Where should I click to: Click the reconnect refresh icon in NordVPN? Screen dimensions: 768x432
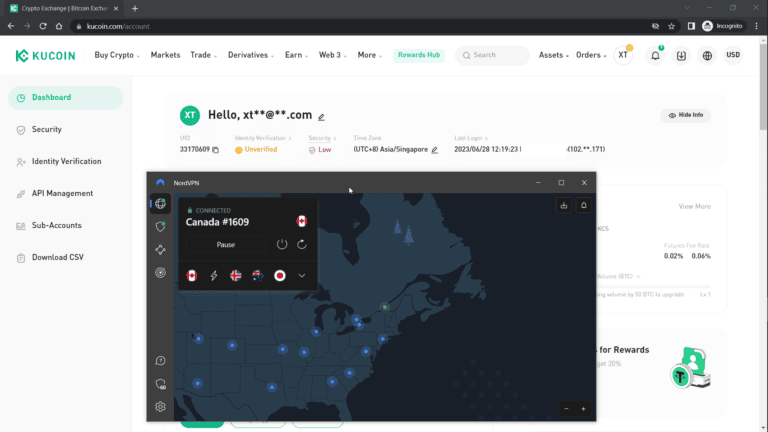point(302,244)
